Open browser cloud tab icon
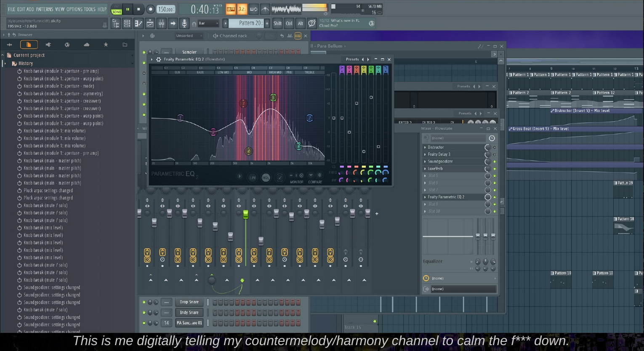The image size is (644, 351). coord(86,45)
